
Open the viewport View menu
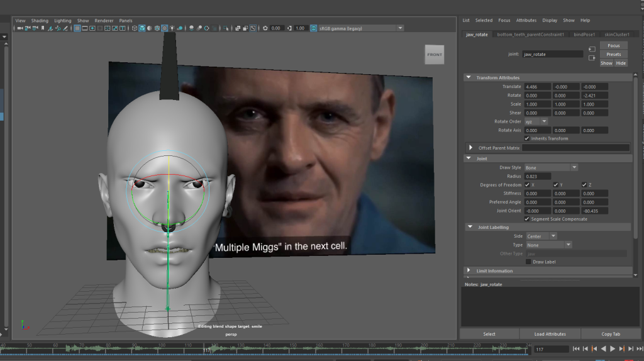[20, 21]
